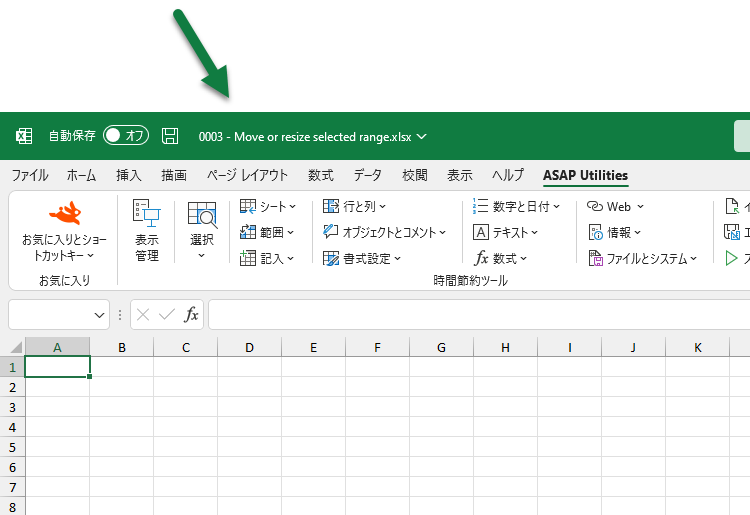Open the 書式設定 menu
This screenshot has height=515, width=750.
(x=362, y=259)
